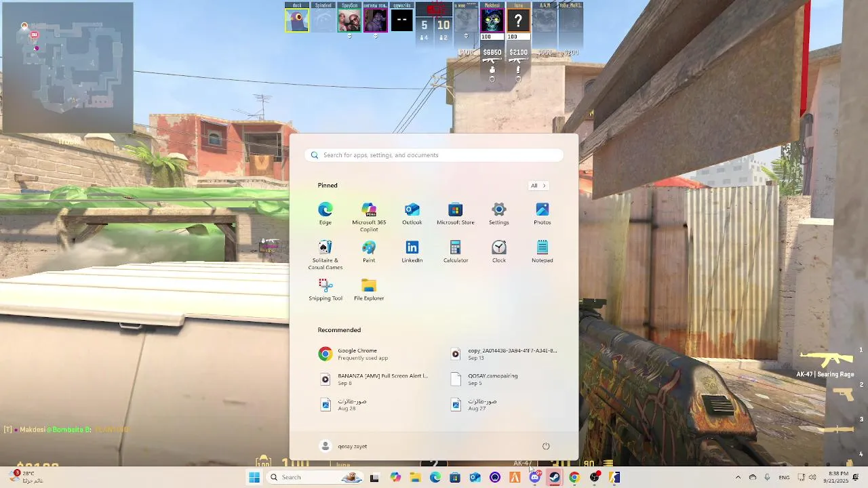Open the qosay zayet user account menu
Screen dimensions: 868x488
[344, 446]
